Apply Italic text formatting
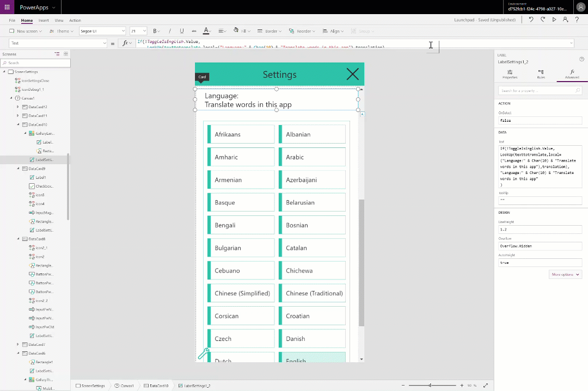This screenshot has height=391, width=588. [x=170, y=31]
